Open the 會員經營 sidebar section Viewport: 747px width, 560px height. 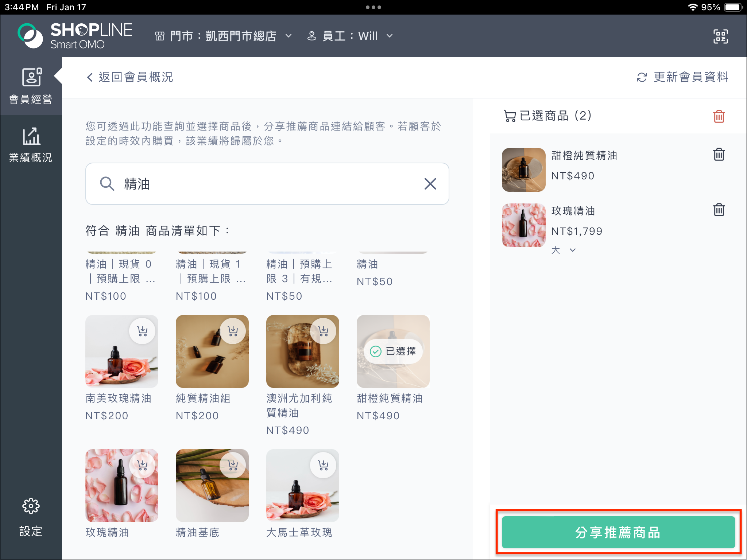31,86
